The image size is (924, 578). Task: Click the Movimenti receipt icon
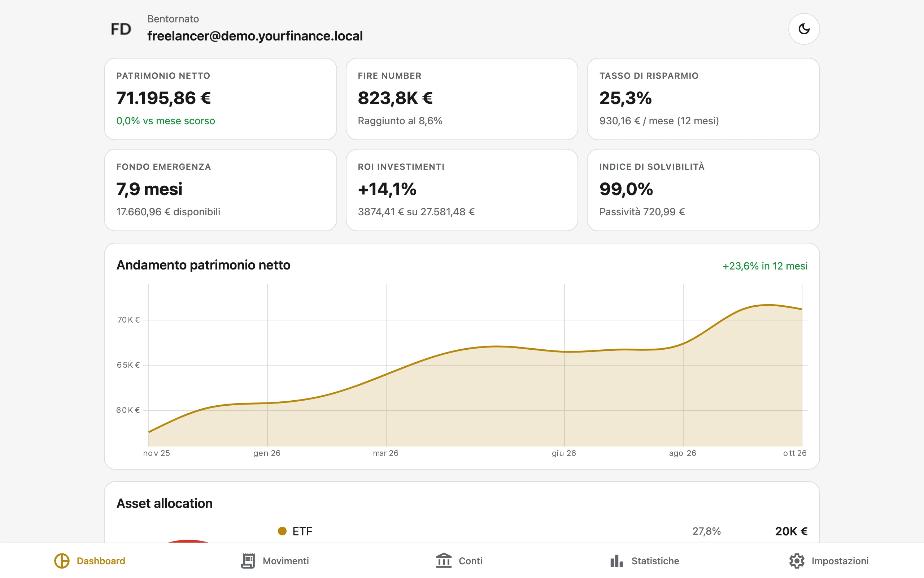248,561
